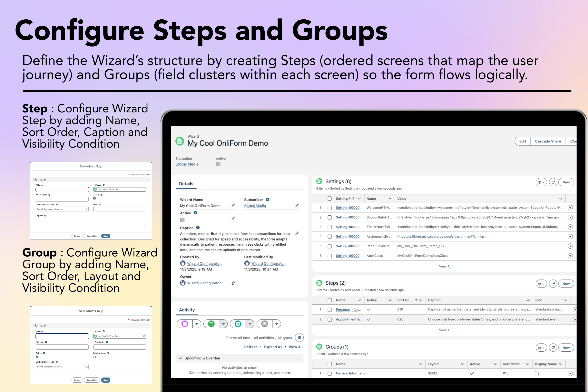
Task: Open dropdown beside New Event button
Action: click(197, 324)
